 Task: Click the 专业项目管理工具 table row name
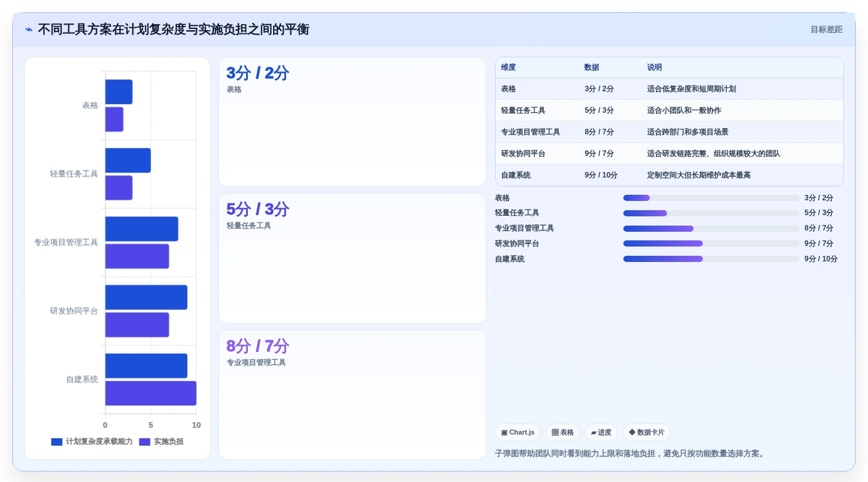coord(531,132)
